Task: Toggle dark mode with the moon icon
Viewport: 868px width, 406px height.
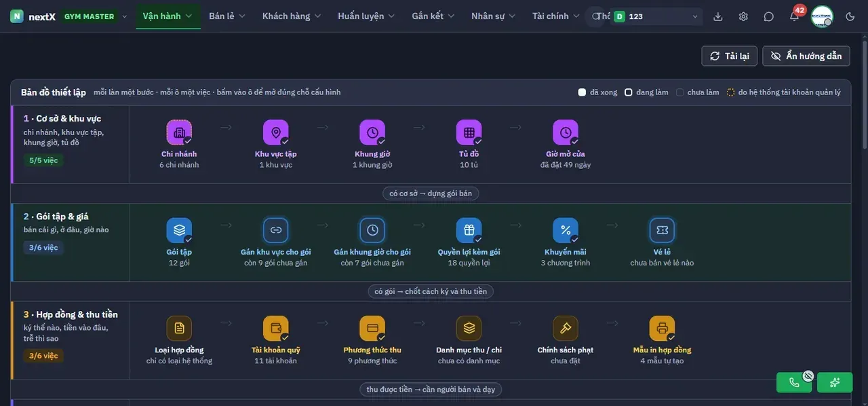Action: [x=850, y=16]
